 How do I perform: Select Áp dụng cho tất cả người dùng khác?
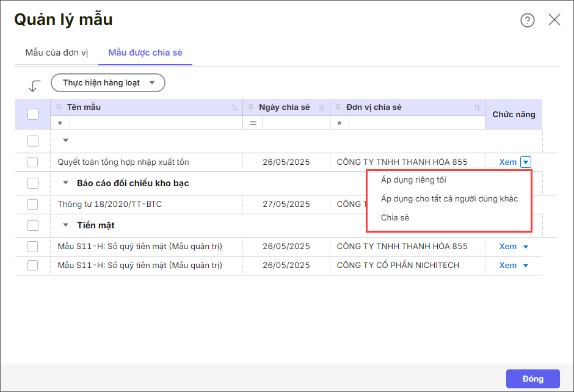coord(449,199)
